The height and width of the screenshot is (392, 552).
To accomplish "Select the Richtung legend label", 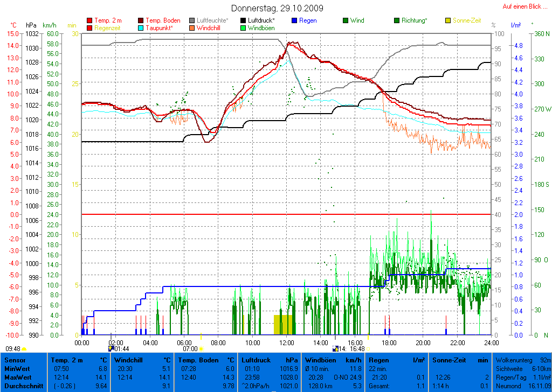I will point(414,20).
